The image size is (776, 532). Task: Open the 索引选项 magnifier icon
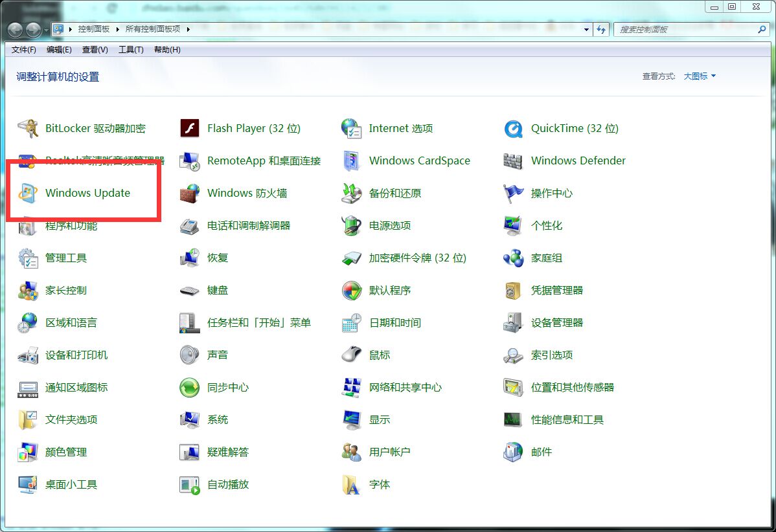(x=513, y=355)
